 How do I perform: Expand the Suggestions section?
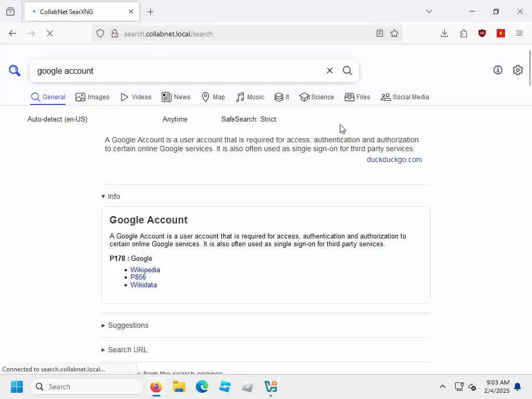125,325
